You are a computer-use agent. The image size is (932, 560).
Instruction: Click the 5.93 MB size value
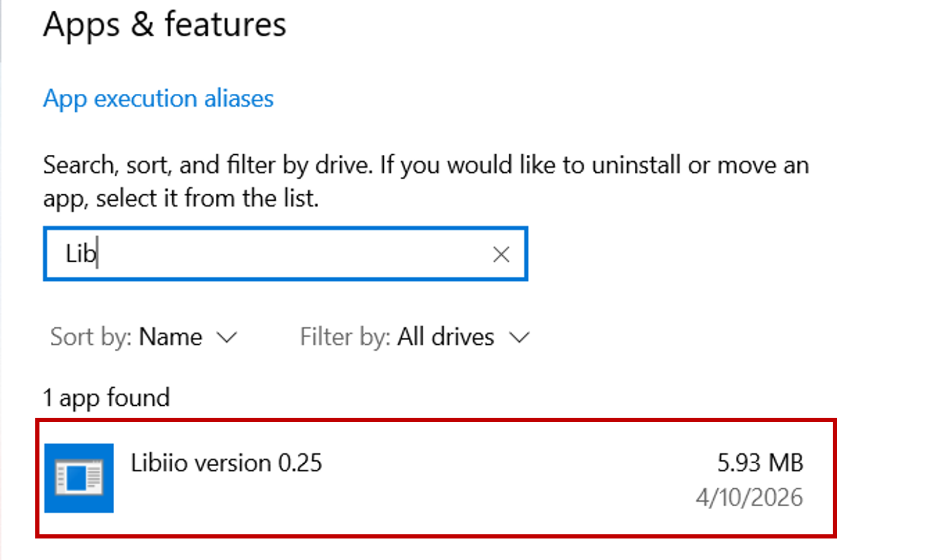[760, 463]
